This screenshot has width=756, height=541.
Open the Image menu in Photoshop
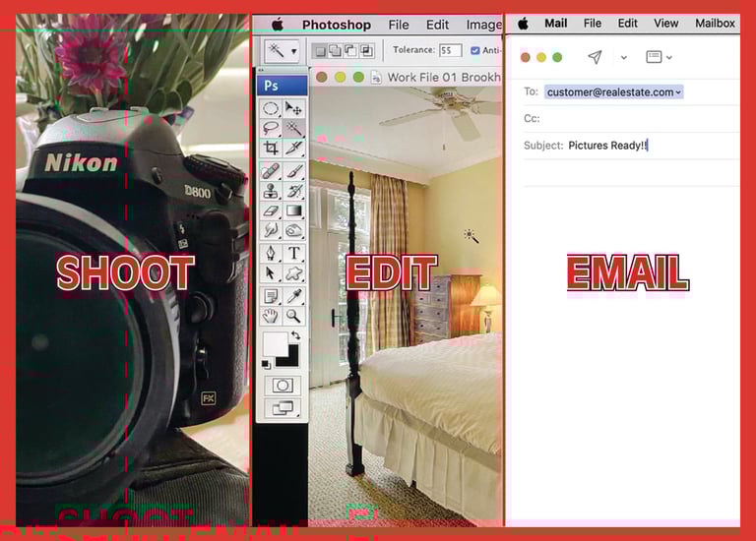coord(483,25)
